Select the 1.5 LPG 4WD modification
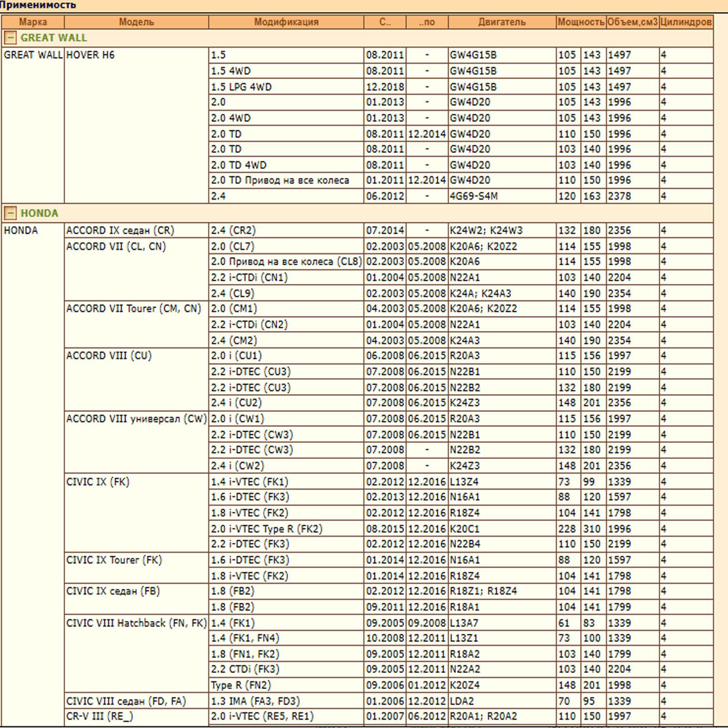The height and width of the screenshot is (728, 728). pos(241,87)
